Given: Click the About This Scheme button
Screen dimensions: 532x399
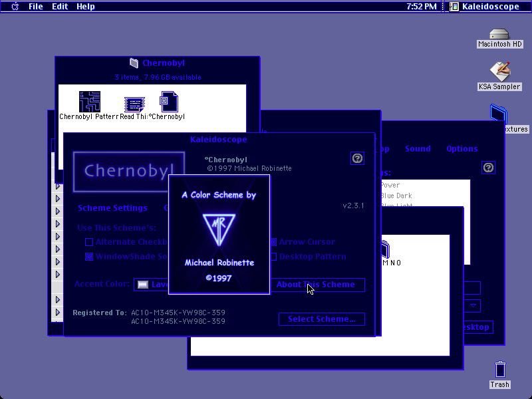Looking at the screenshot, I should coord(318,285).
